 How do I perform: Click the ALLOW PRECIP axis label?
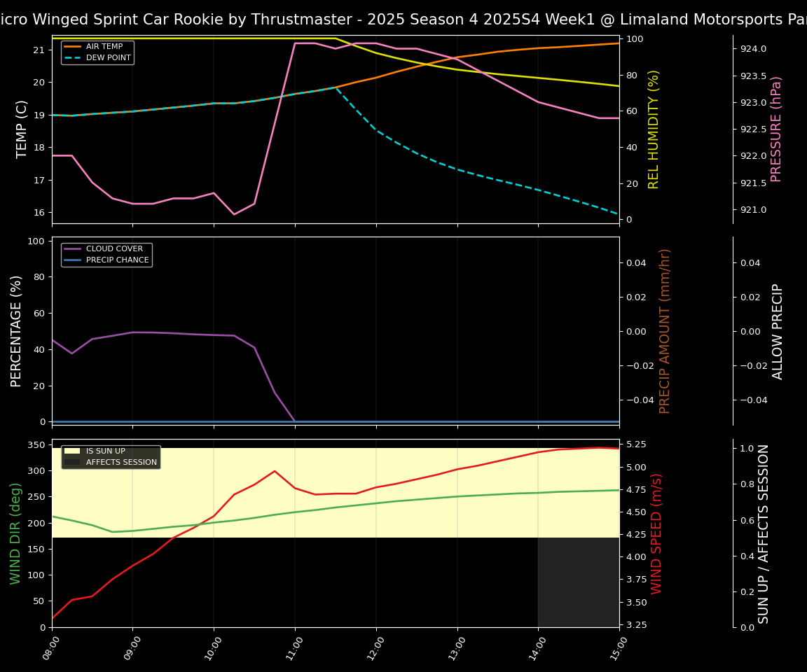[x=778, y=330]
